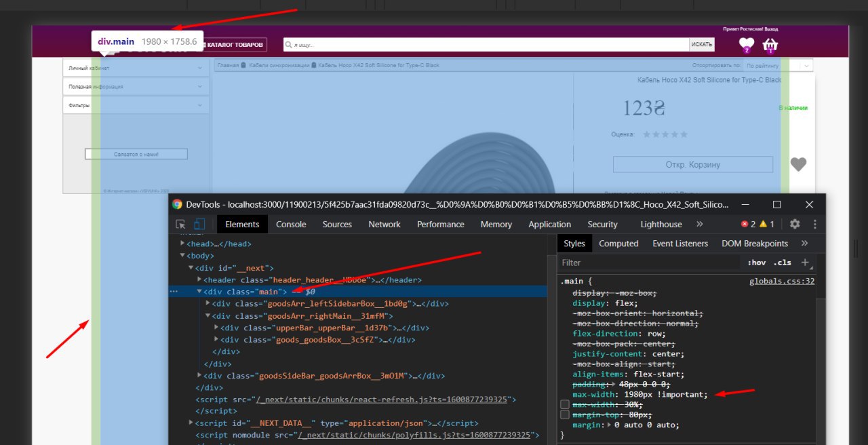This screenshot has width=868, height=445.
Task: Open the sort-by rating dropdown on the page
Action: tap(778, 66)
